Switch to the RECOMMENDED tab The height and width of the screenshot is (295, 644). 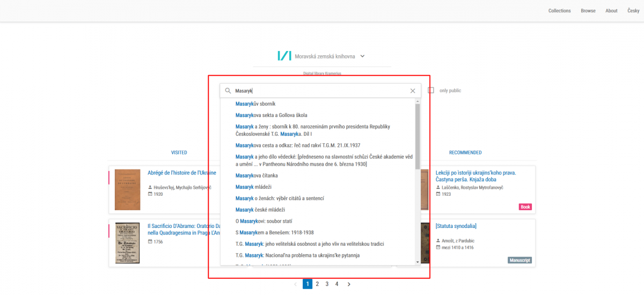click(465, 153)
